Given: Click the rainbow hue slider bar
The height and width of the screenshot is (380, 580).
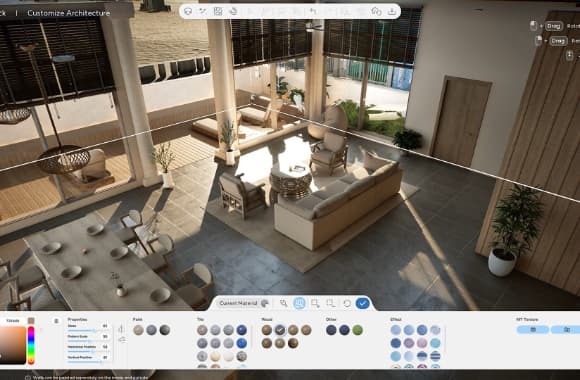Looking at the screenshot, I should (x=31, y=345).
